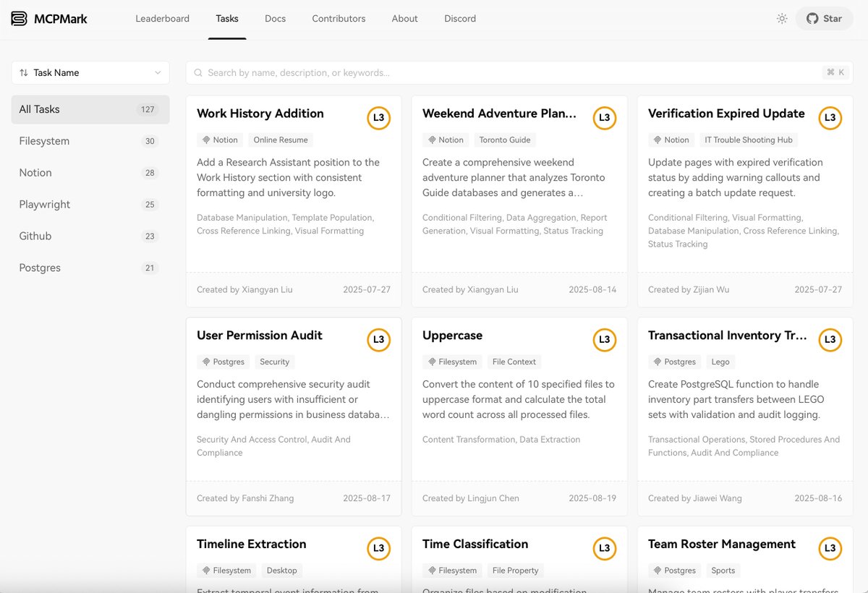The image size is (868, 593).
Task: Click the Online Resume tag
Action: [x=281, y=140]
